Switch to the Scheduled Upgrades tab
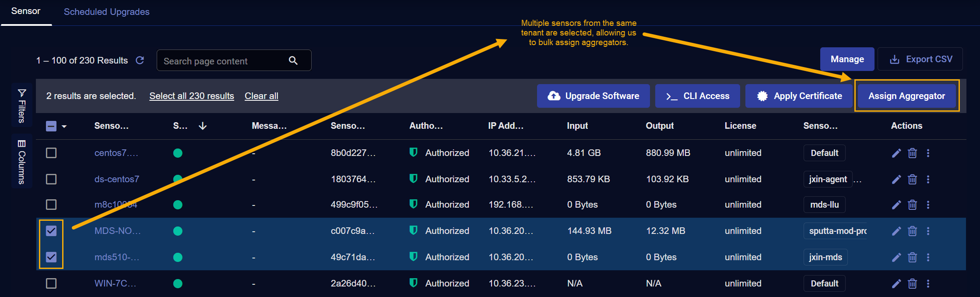 pos(106,12)
